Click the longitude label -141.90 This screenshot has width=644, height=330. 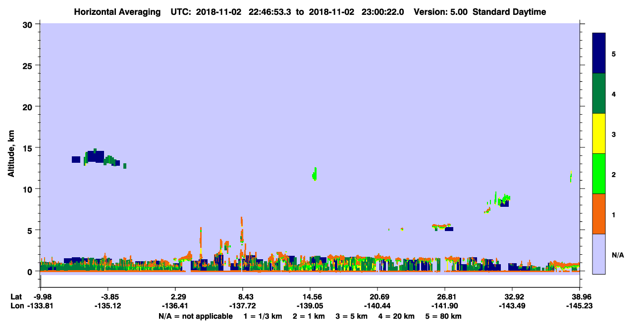pyautogui.click(x=445, y=306)
